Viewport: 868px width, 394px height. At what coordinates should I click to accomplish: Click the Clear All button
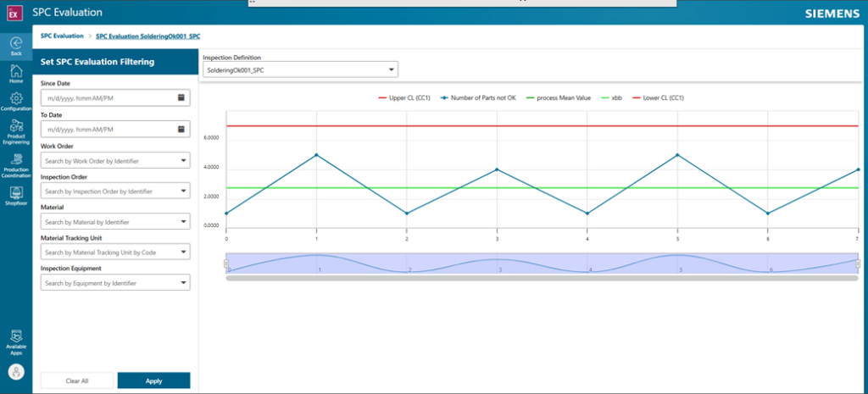point(77,380)
